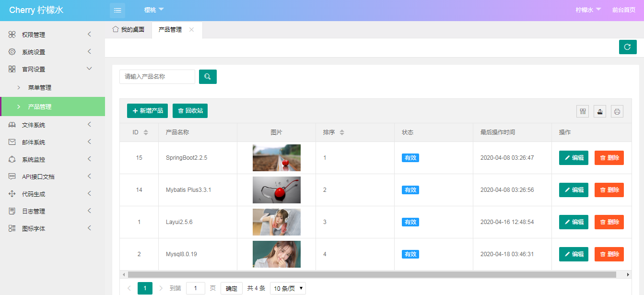Viewport: 644px width, 295px height.
Task: Switch to the 我的桌面 tab
Action: (128, 30)
